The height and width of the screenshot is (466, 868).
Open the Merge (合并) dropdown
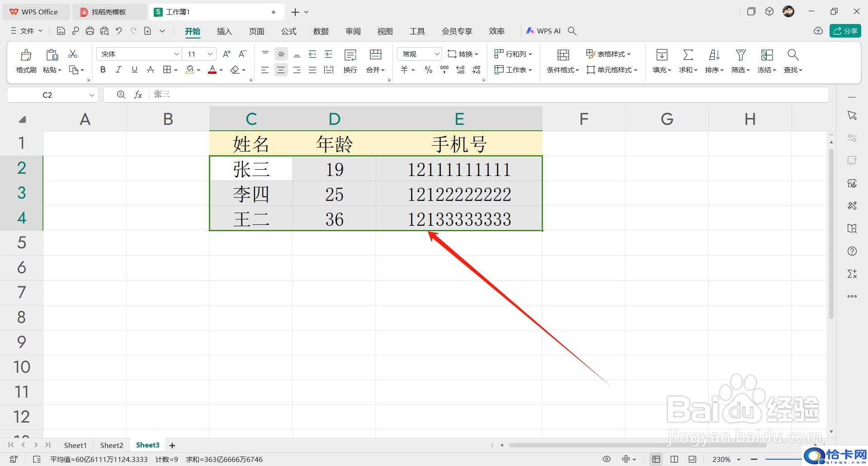coord(375,70)
